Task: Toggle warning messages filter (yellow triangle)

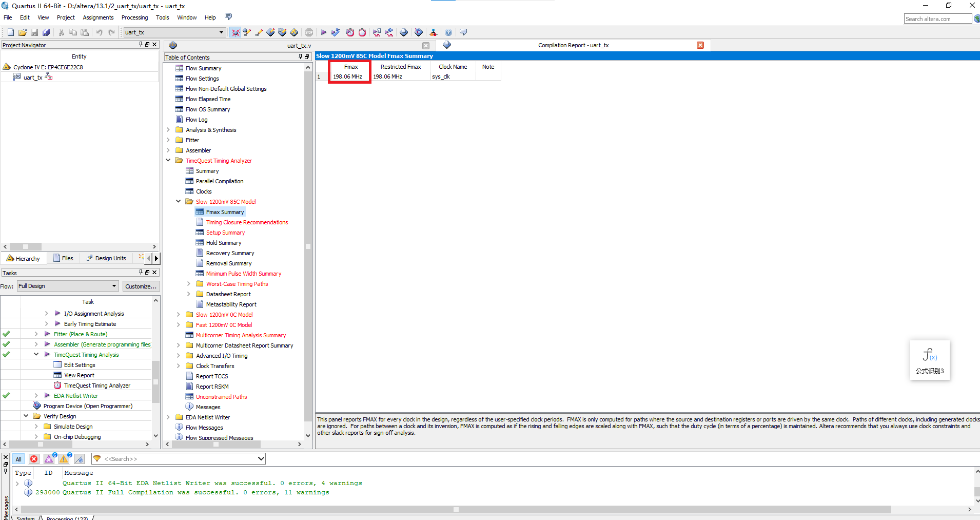Action: click(64, 459)
